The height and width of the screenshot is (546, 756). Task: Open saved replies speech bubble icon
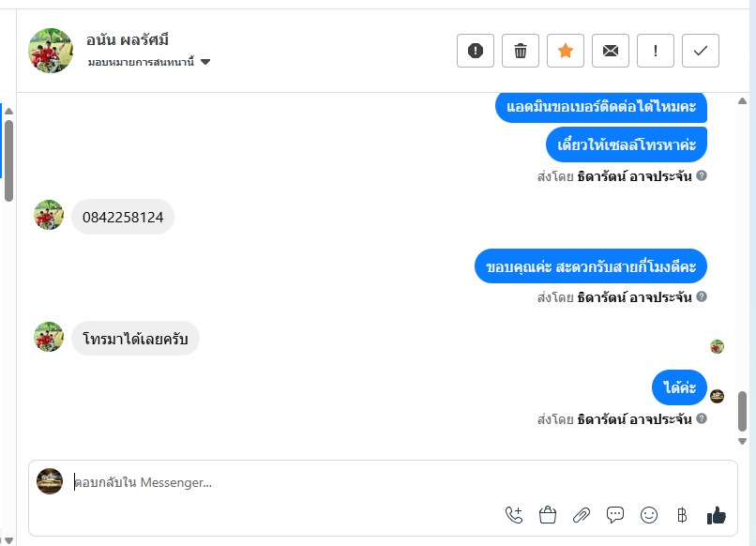click(615, 514)
